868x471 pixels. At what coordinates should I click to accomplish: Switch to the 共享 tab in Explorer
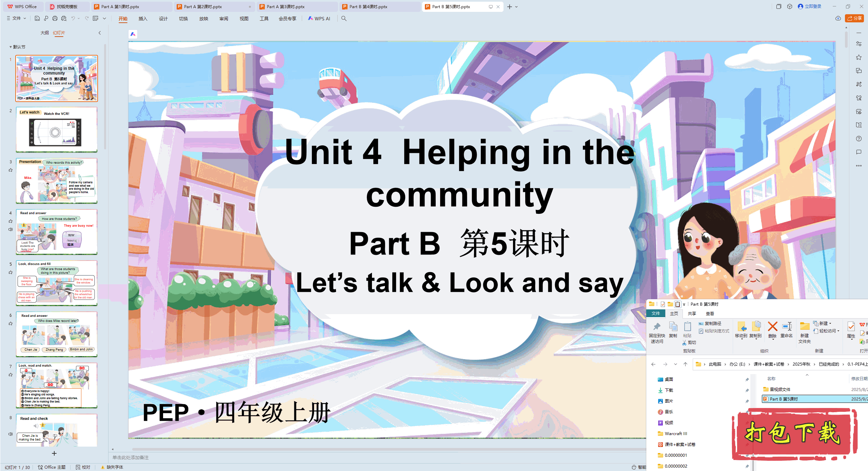point(691,313)
